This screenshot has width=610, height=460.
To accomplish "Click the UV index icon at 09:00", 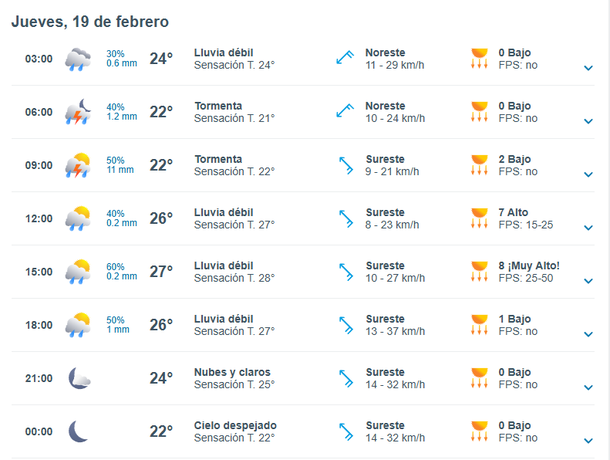I will tap(480, 165).
